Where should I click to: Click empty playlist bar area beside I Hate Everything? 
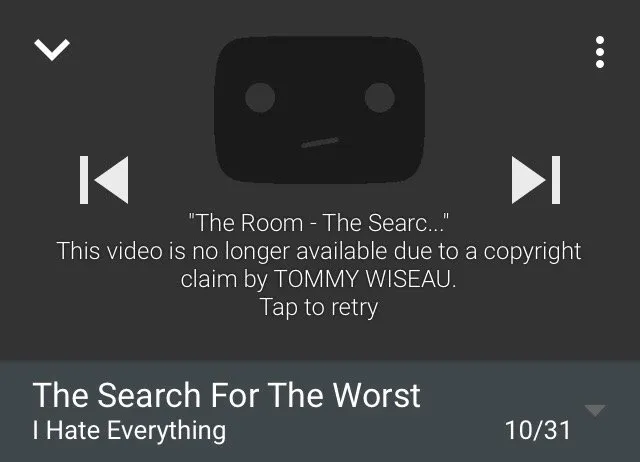tap(363, 431)
